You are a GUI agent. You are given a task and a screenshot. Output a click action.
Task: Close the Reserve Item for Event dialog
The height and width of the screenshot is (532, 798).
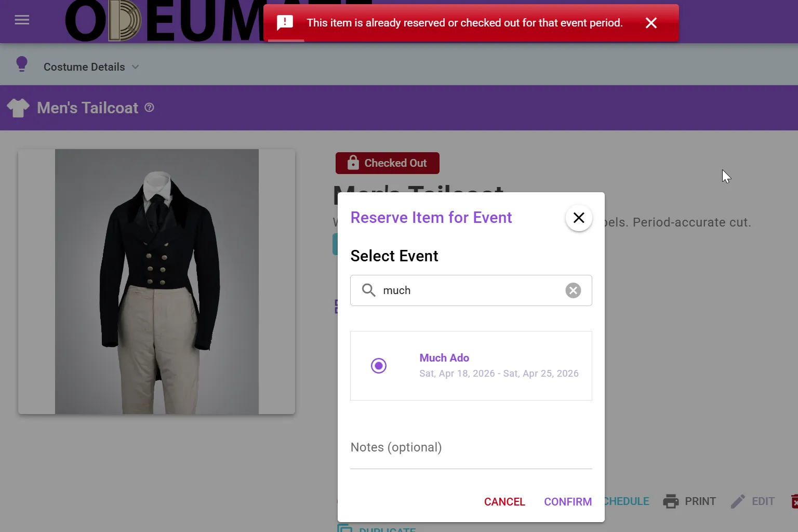(x=578, y=218)
